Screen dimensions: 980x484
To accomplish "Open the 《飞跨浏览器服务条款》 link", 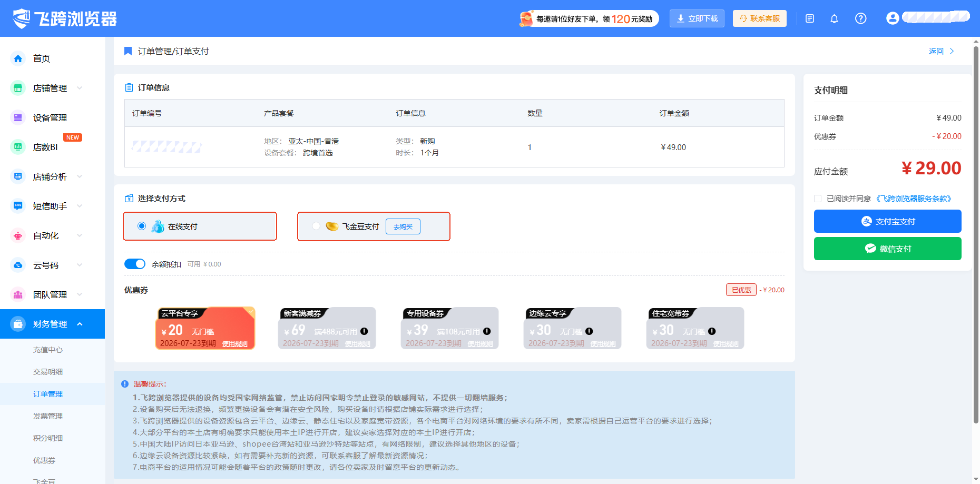I will coord(914,199).
